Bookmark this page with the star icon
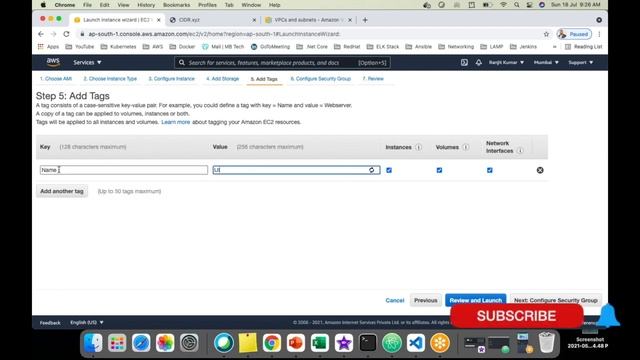 point(546,34)
